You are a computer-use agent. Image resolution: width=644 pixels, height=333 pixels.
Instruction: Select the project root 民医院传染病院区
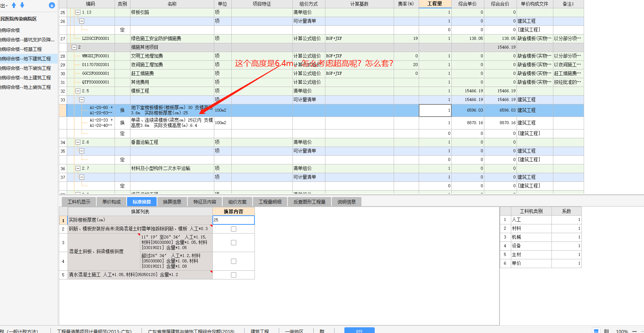point(19,19)
